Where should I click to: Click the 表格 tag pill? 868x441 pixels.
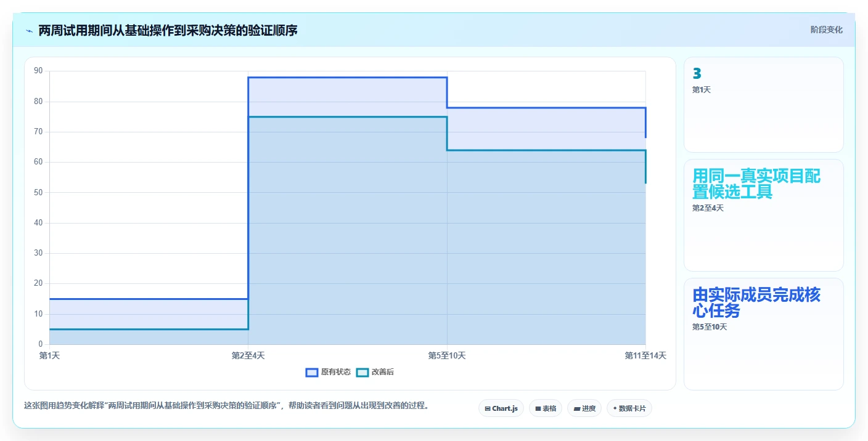(545, 408)
